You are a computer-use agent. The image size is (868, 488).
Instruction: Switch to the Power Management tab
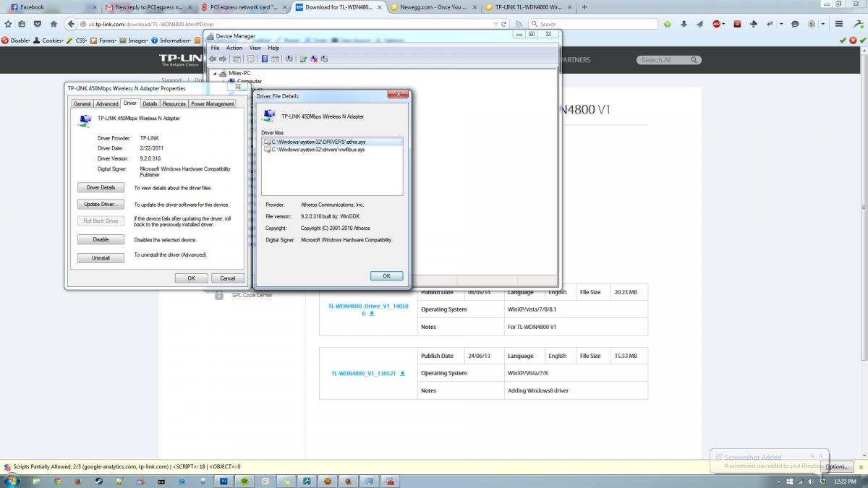click(212, 104)
